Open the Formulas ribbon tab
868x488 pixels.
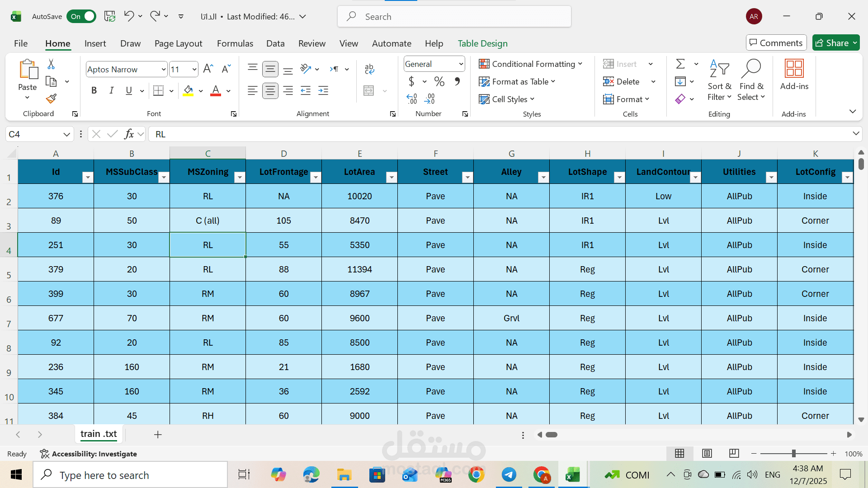pos(235,43)
